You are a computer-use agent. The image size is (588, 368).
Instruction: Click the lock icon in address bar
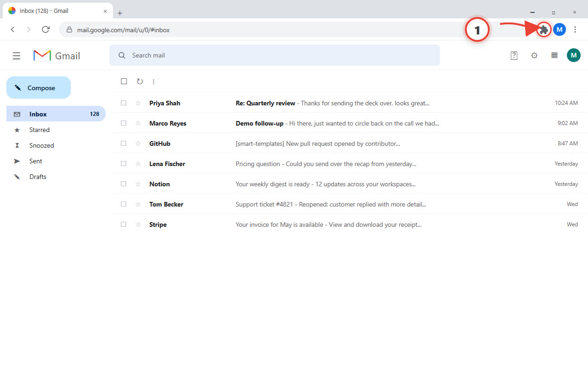[x=69, y=30]
